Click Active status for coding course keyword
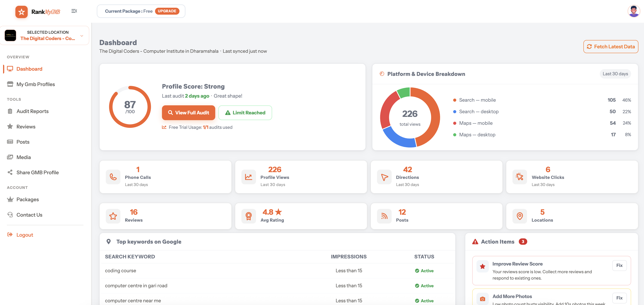Viewport: 644px width, 305px height. point(424,271)
